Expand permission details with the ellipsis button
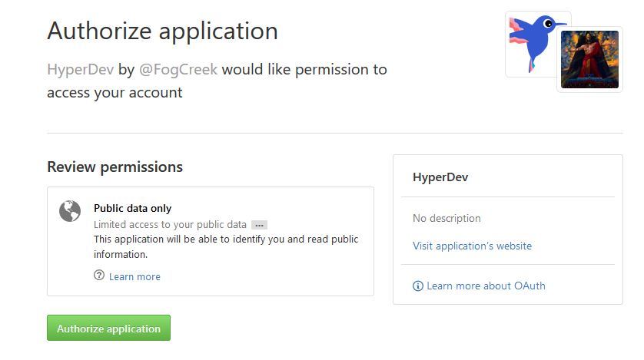This screenshot has height=360, width=644. [259, 225]
